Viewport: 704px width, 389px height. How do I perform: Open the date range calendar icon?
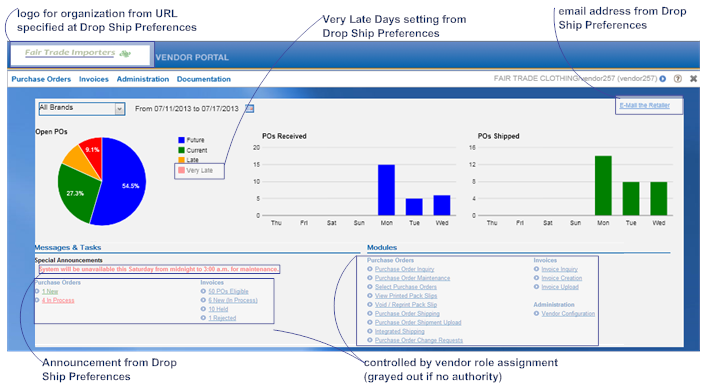(x=250, y=108)
